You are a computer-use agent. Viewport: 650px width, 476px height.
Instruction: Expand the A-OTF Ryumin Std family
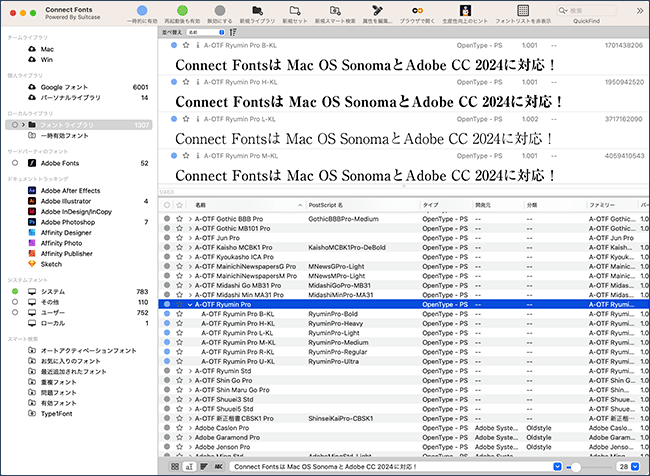tap(190, 371)
